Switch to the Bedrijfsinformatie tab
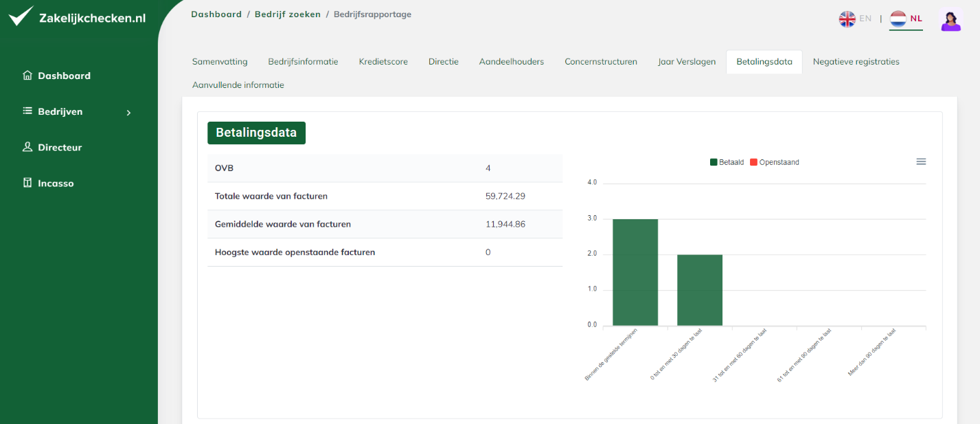 pos(303,62)
